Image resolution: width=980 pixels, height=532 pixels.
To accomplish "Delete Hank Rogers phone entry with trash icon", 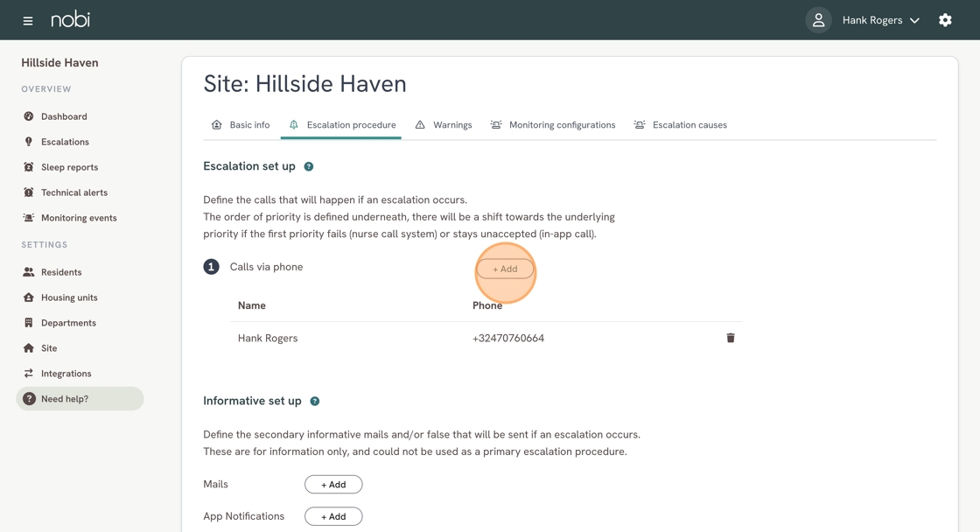I will click(731, 338).
